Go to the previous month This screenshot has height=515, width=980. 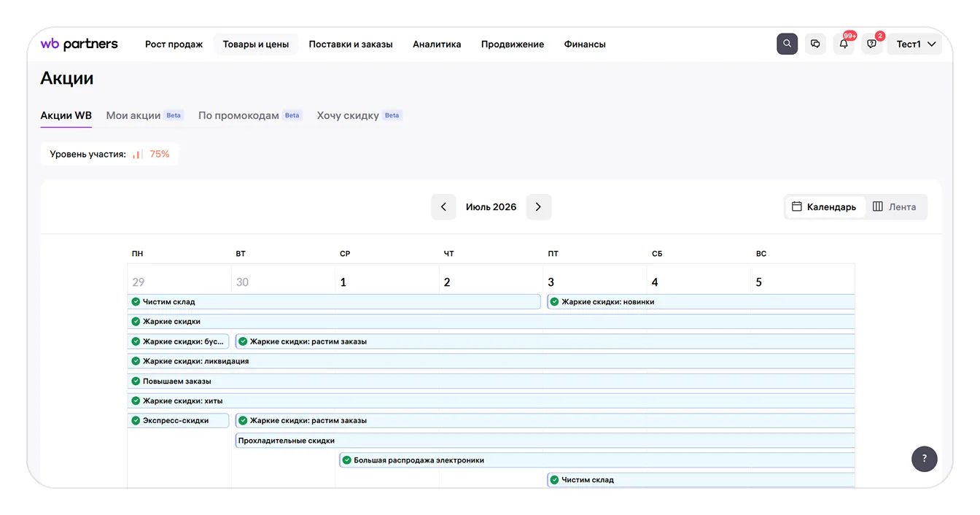443,207
